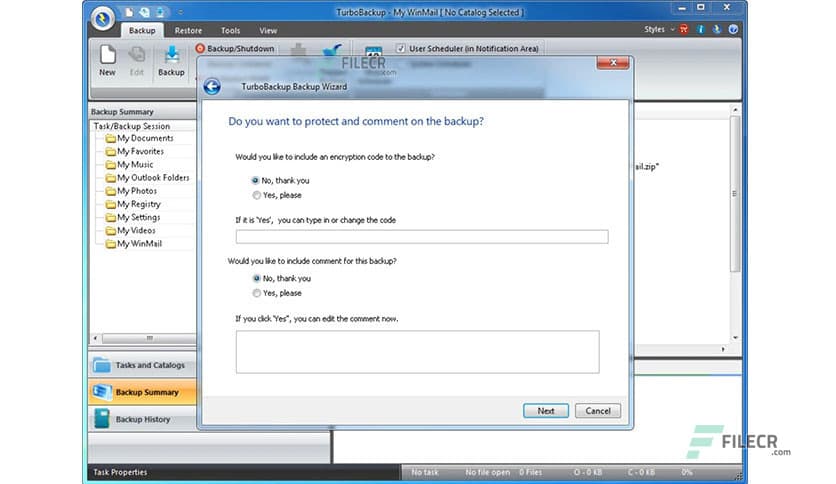Click the red icon beside Styles
Screen dimensions: 836x484
coord(684,29)
